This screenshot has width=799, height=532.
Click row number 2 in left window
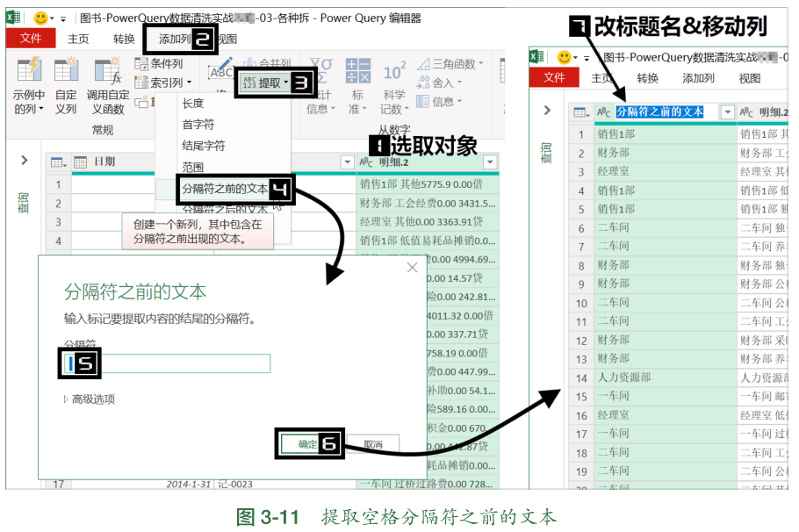pyautogui.click(x=58, y=204)
